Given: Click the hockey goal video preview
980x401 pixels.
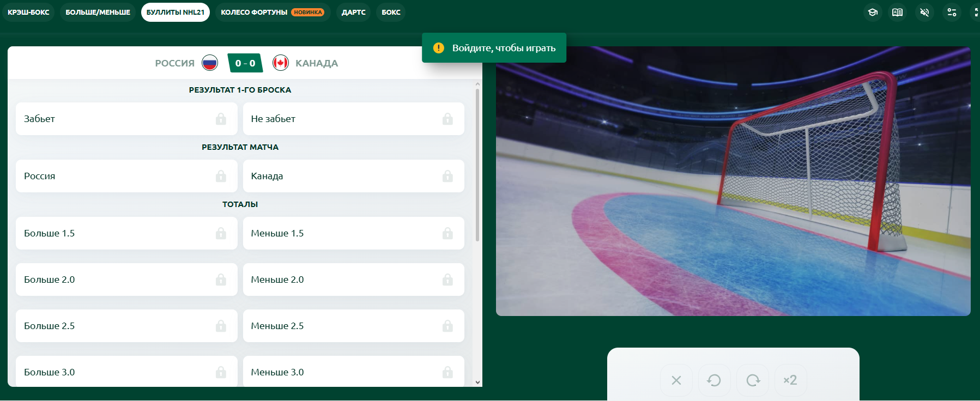Looking at the screenshot, I should coord(733,181).
